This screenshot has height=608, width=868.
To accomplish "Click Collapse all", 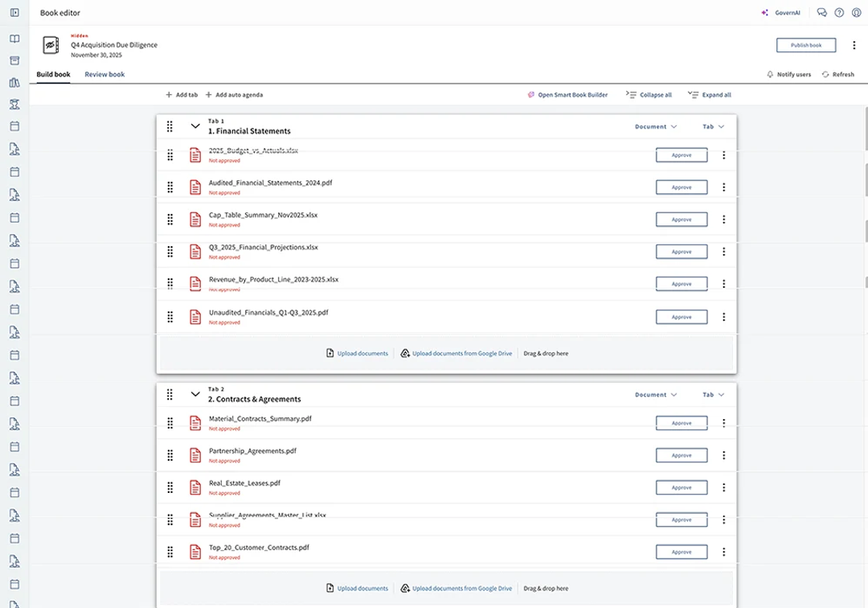I will coord(649,95).
